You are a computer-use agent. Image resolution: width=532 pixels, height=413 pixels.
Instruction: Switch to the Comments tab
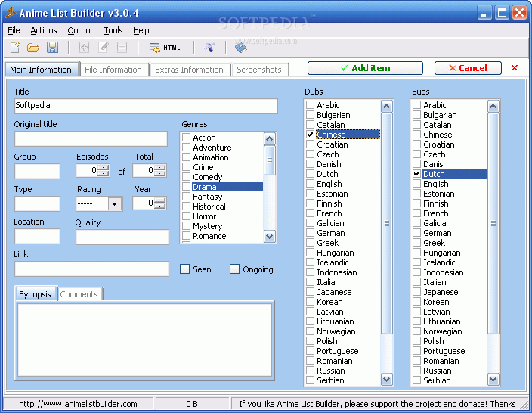click(x=79, y=294)
